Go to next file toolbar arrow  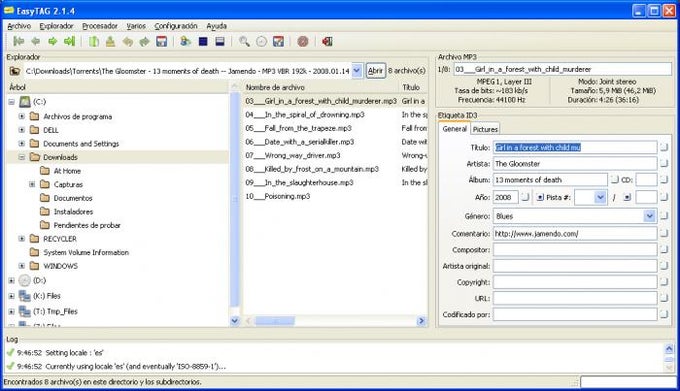click(52, 42)
